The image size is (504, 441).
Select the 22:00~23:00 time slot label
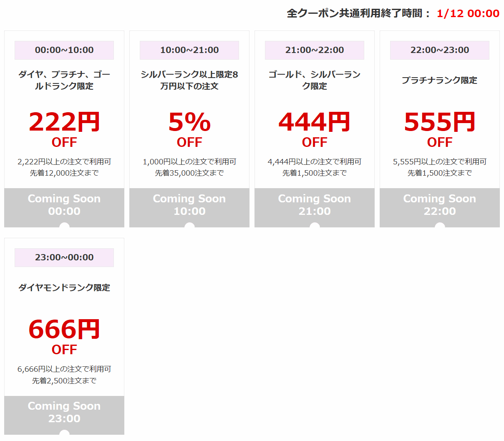pos(440,50)
